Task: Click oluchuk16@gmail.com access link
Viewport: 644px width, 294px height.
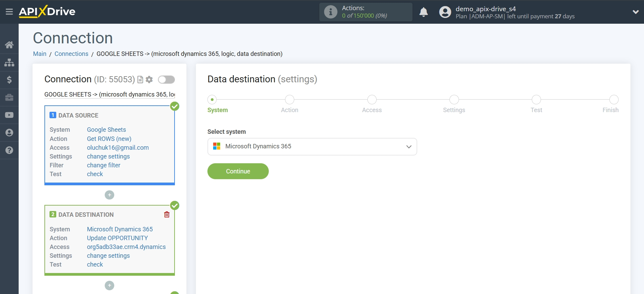Action: tap(118, 148)
